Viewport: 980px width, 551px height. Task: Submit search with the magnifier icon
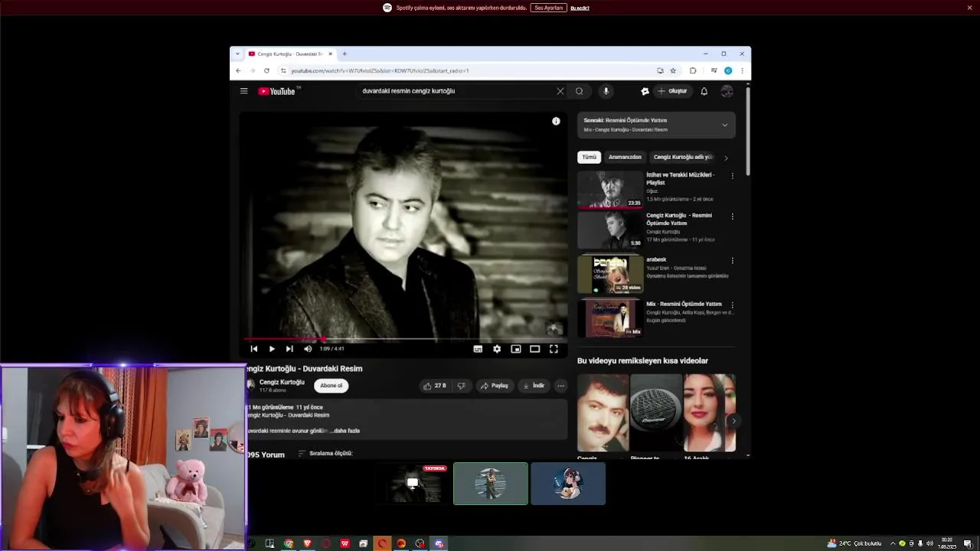coord(579,91)
